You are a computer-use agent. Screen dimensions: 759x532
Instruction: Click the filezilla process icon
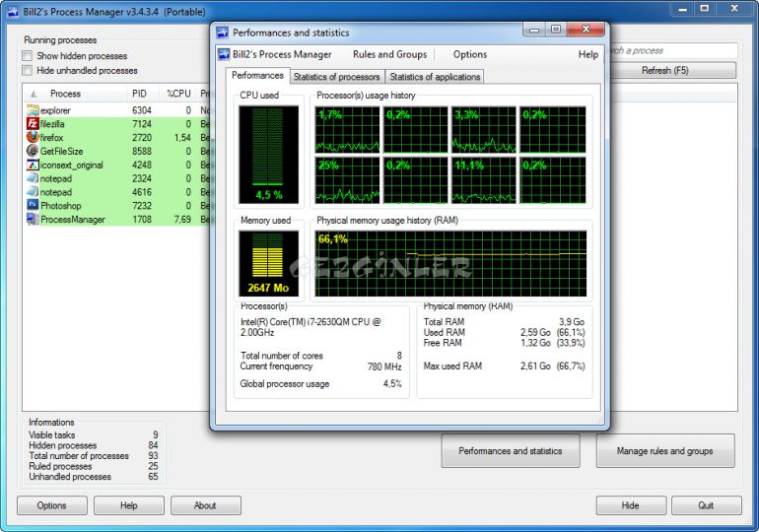(33, 123)
